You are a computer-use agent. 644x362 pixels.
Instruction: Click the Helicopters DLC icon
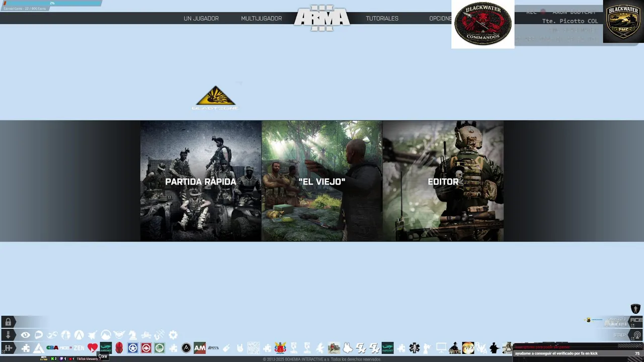(x=52, y=335)
